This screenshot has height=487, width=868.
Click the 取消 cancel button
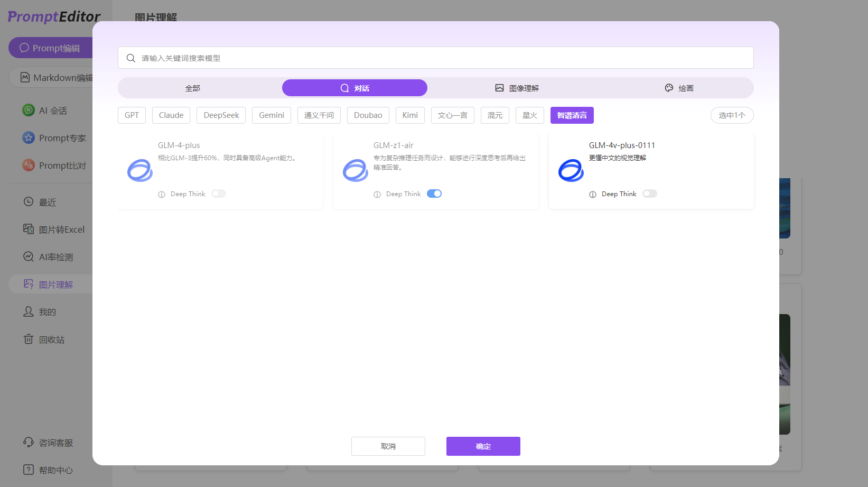point(388,446)
